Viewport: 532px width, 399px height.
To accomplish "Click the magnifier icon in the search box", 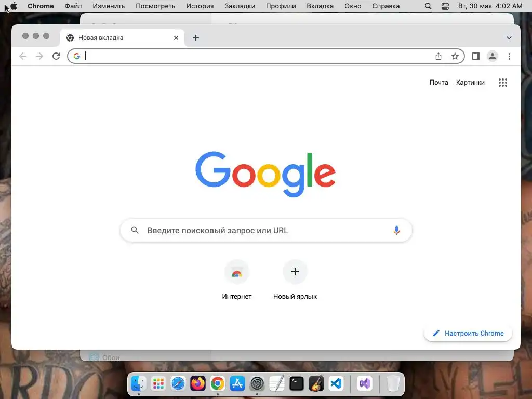I will point(135,230).
